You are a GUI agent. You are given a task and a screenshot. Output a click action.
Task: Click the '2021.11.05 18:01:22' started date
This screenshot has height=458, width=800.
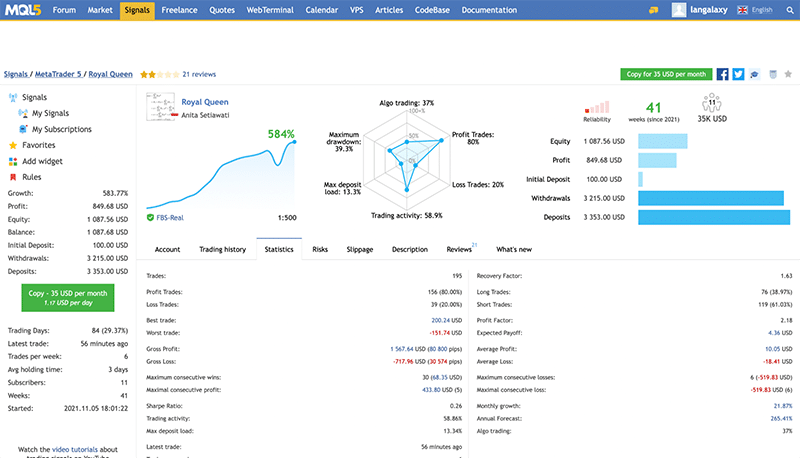[x=96, y=409]
